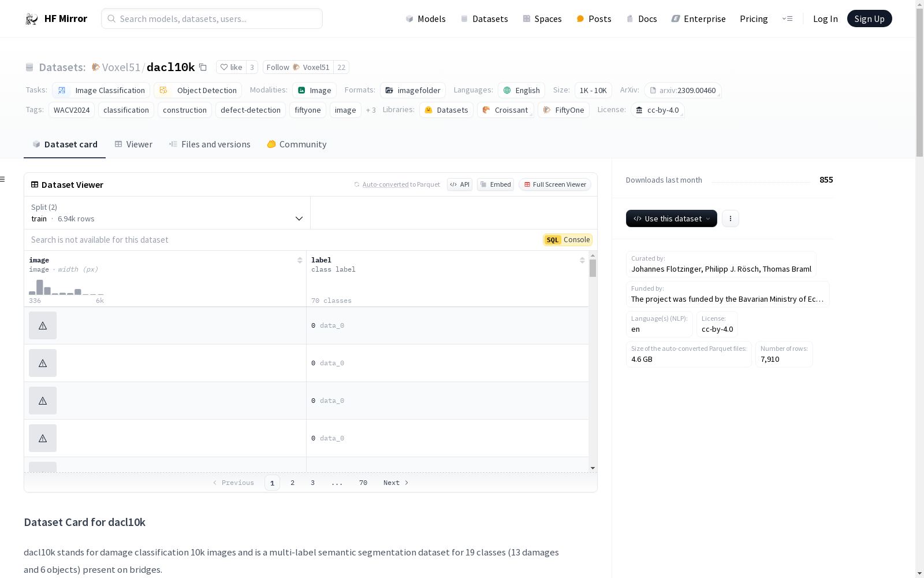Viewport: 924px width, 578px height.
Task: Switch to the Community tab
Action: 297,144
